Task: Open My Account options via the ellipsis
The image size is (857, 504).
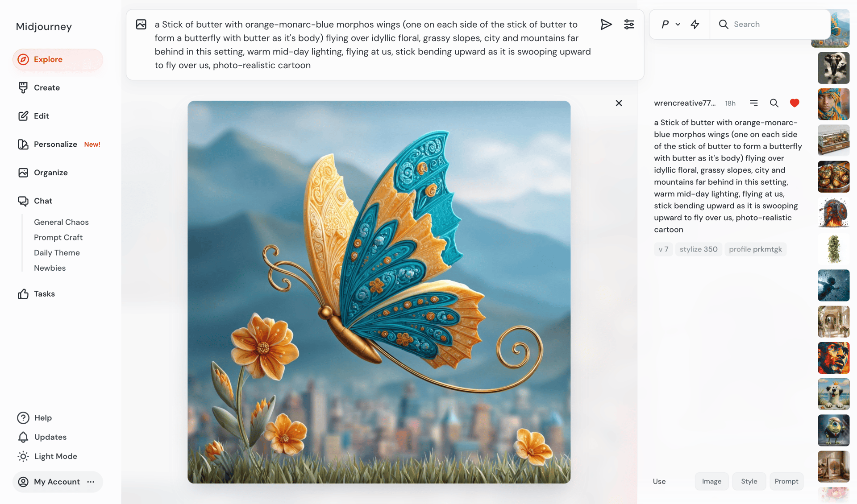Action: tap(91, 482)
